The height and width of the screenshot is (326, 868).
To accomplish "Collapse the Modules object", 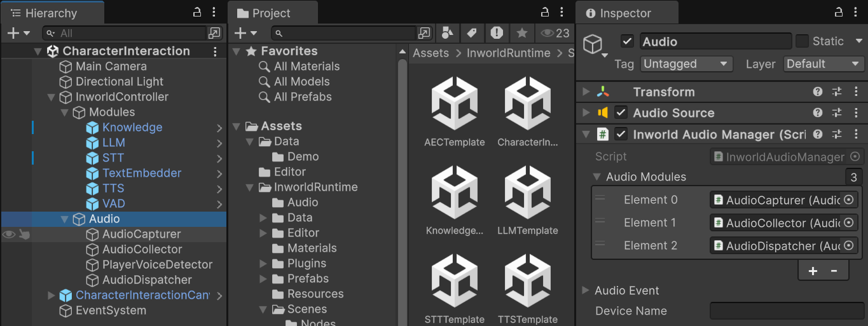I will tap(65, 112).
